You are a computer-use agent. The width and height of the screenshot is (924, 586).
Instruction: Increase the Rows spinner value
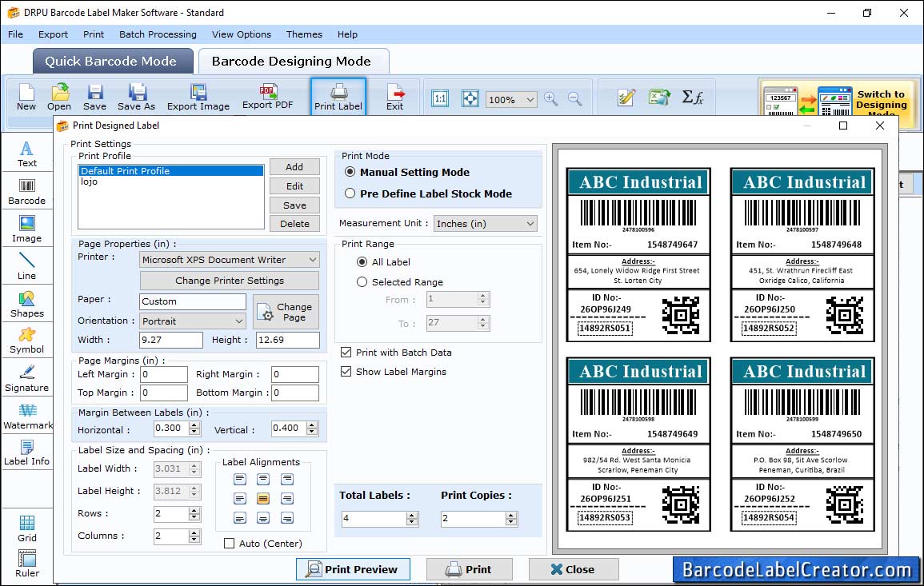[x=194, y=511]
